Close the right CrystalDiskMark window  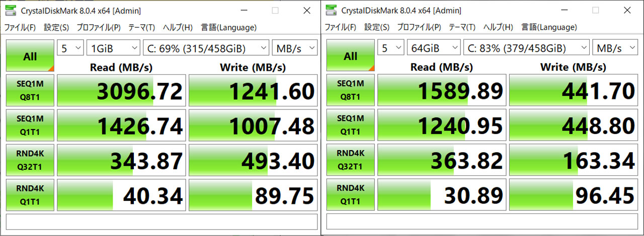click(x=627, y=10)
